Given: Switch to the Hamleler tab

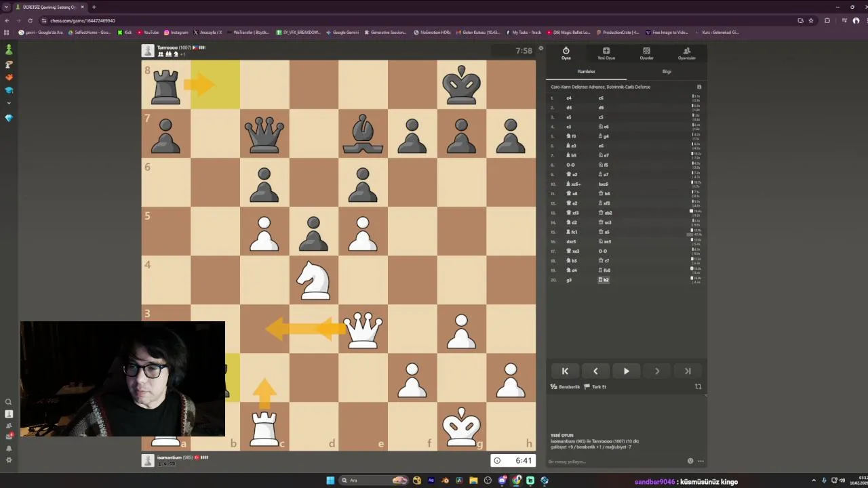Looking at the screenshot, I should coord(586,71).
